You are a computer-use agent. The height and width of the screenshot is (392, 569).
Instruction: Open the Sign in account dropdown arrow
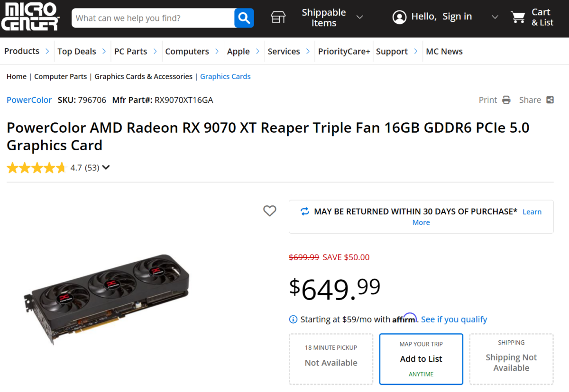click(x=495, y=18)
